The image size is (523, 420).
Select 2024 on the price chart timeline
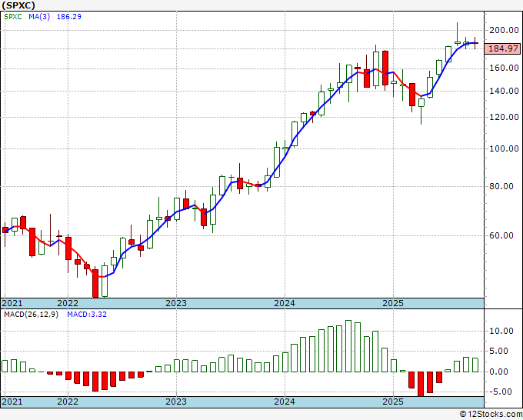tap(285, 303)
